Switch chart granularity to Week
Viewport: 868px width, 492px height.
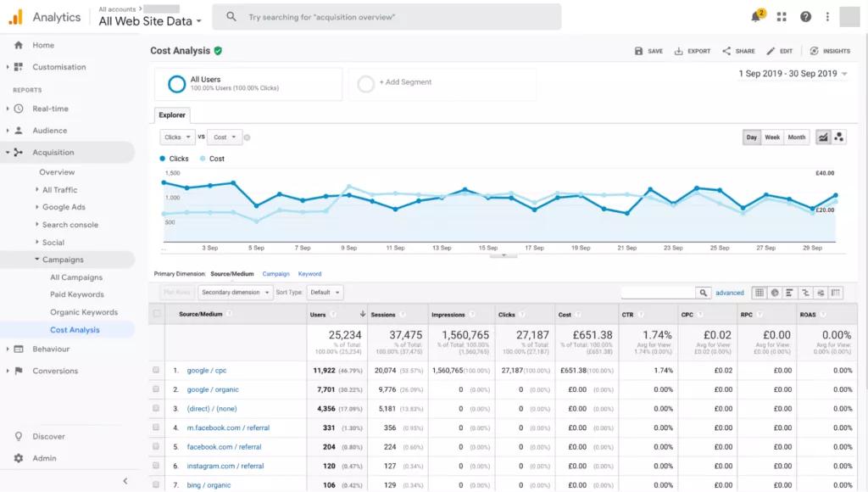click(x=772, y=137)
